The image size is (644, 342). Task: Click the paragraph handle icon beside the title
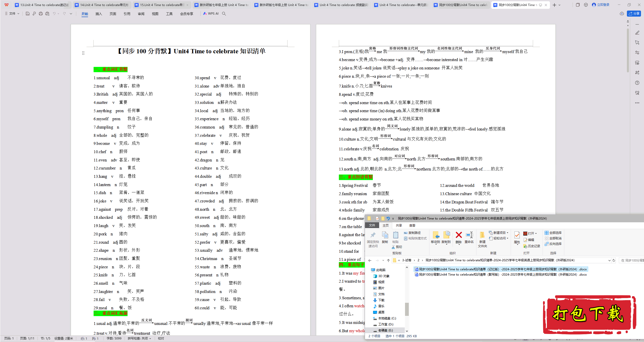pos(83,53)
